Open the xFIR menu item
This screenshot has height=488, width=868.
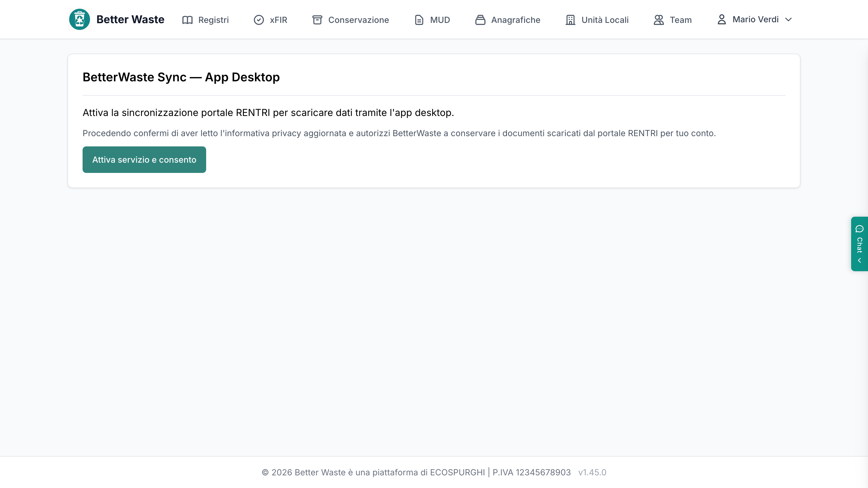(270, 20)
